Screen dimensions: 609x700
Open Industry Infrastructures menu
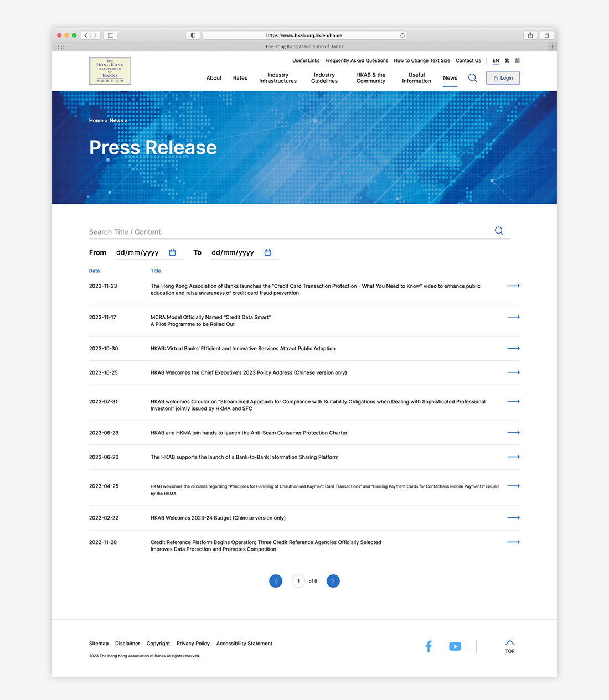pyautogui.click(x=278, y=78)
